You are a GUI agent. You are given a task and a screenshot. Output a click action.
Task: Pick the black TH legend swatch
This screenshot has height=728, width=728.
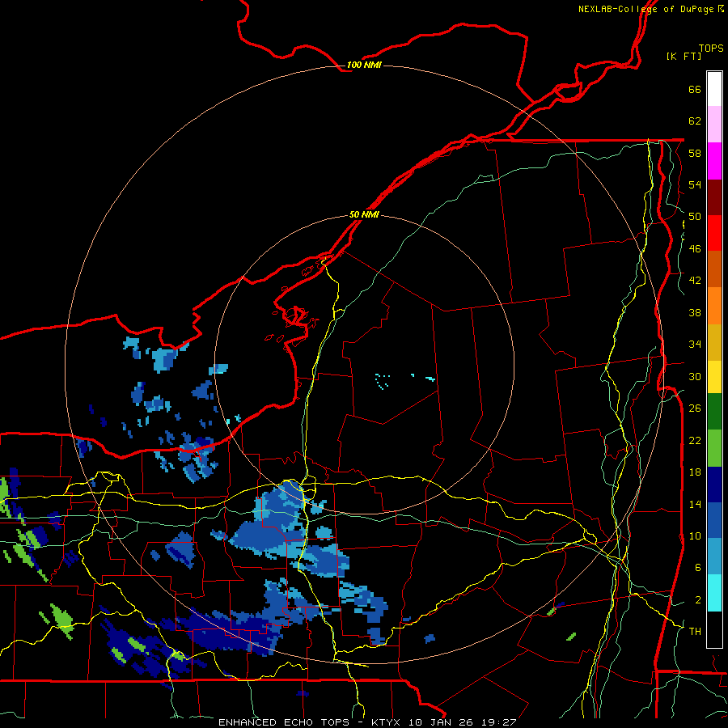[714, 629]
